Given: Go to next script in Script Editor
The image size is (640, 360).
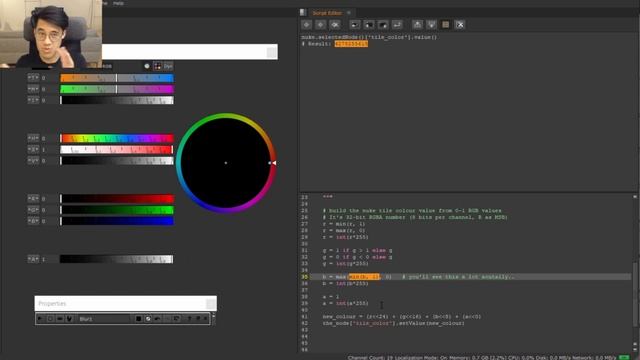Looking at the screenshot, I should click(321, 24).
